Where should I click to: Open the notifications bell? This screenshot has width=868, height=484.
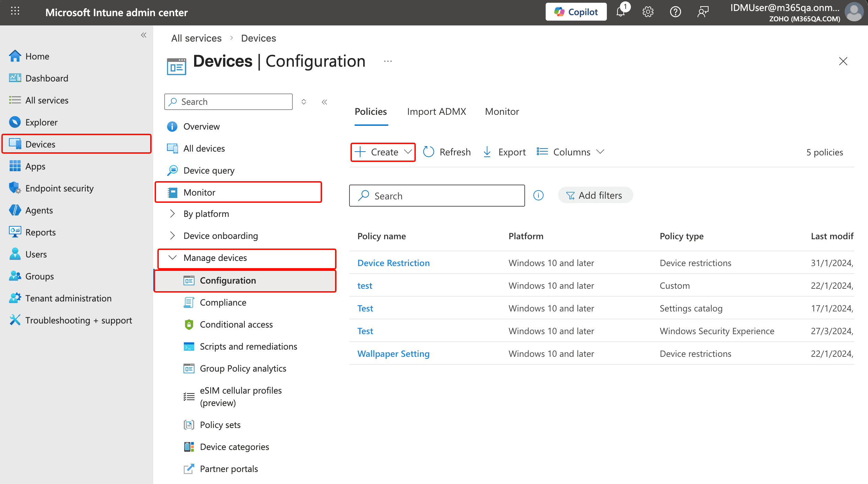[x=621, y=11]
